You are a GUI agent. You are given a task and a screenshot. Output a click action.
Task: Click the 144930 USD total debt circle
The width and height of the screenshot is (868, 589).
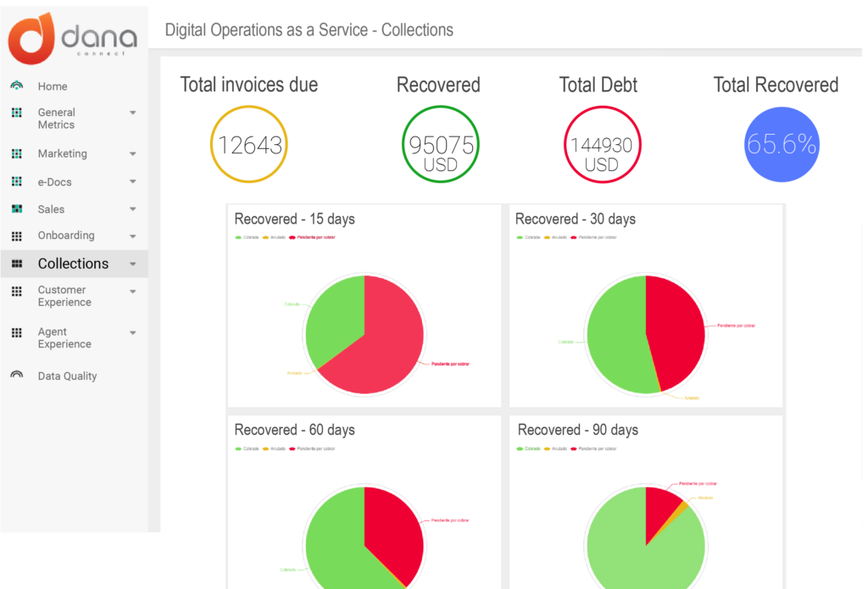tap(603, 144)
